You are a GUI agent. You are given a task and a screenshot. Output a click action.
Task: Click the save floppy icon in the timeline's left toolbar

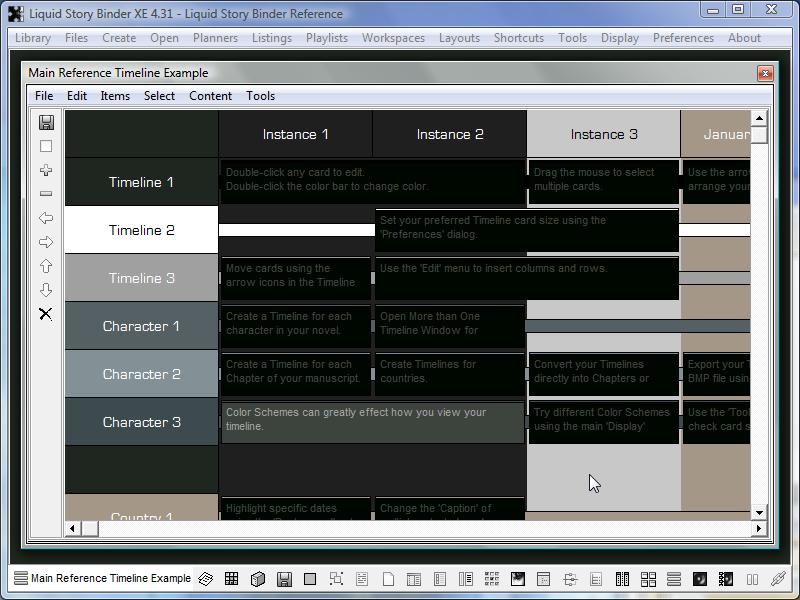click(46, 122)
